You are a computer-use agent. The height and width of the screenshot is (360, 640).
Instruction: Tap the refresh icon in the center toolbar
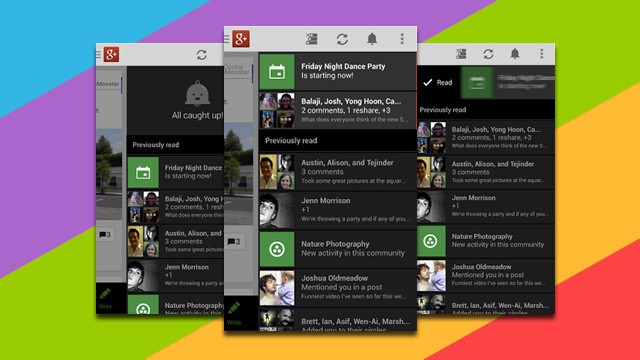tap(342, 39)
